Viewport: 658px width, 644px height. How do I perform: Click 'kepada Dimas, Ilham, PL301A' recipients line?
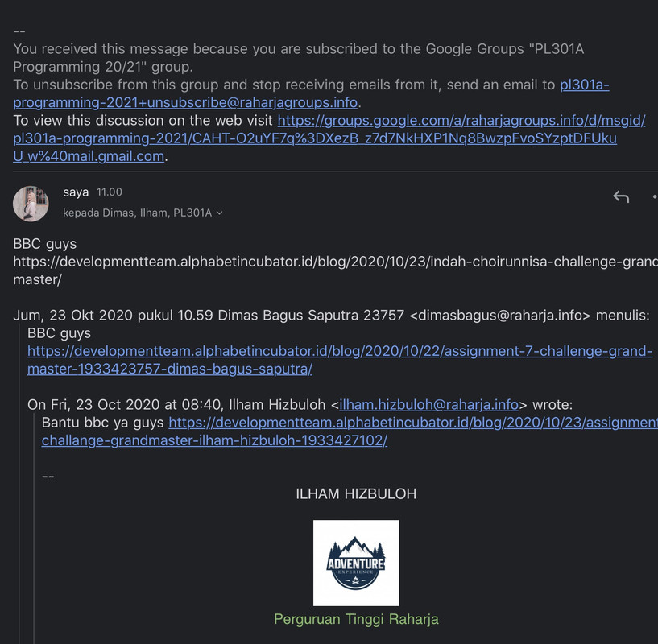[137, 213]
